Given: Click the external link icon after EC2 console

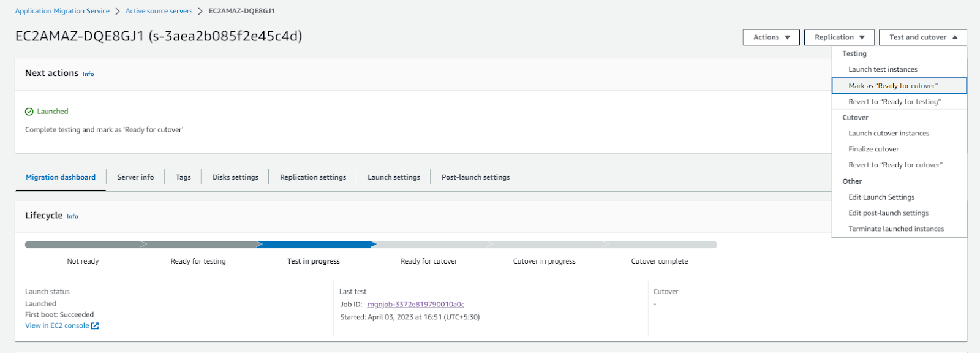Looking at the screenshot, I should 95,326.
